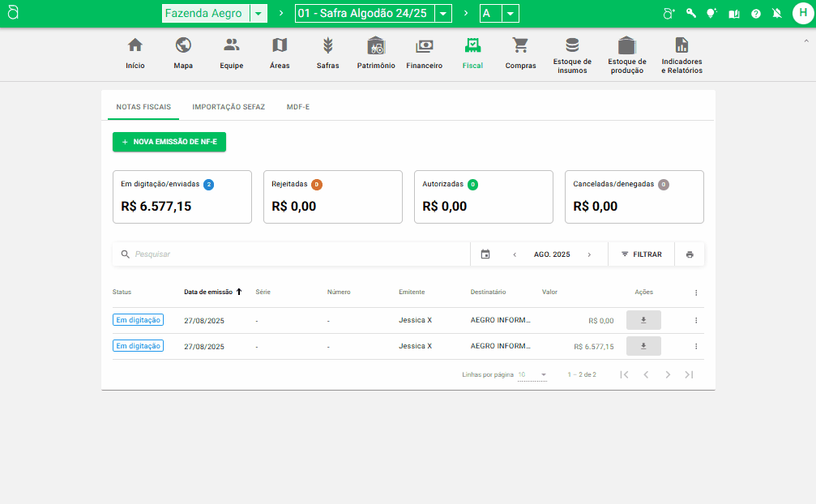Open the Linhas por página dropdown
This screenshot has width=816, height=504.
532,375
